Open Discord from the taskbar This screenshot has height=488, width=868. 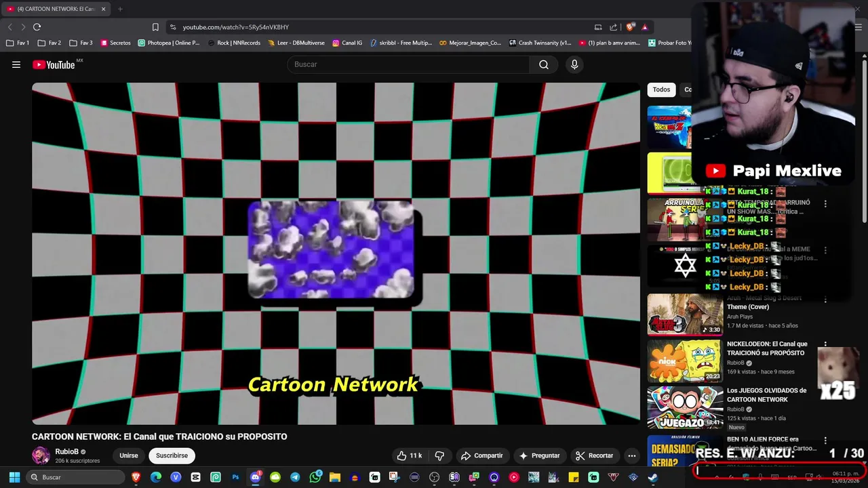(255, 477)
